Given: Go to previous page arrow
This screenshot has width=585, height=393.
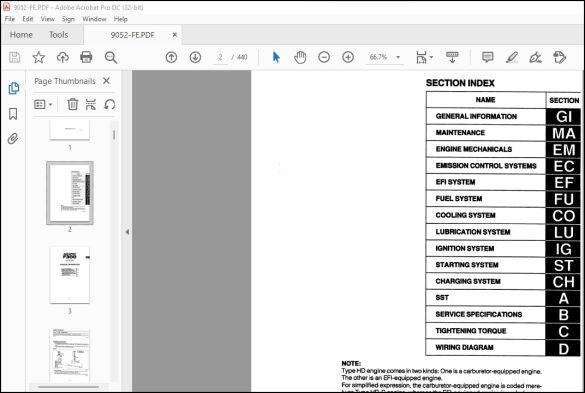Looking at the screenshot, I should pos(171,57).
